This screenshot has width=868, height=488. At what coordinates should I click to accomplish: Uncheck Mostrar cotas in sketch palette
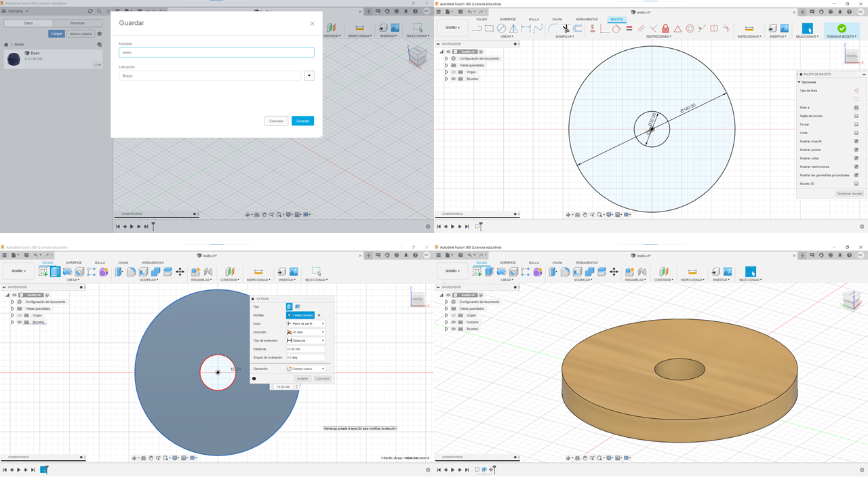[856, 158]
